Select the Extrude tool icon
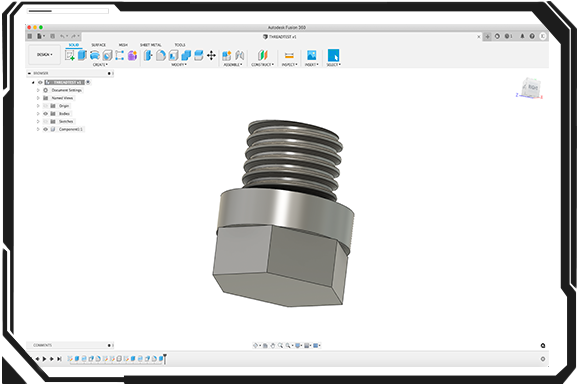 pyautogui.click(x=82, y=55)
